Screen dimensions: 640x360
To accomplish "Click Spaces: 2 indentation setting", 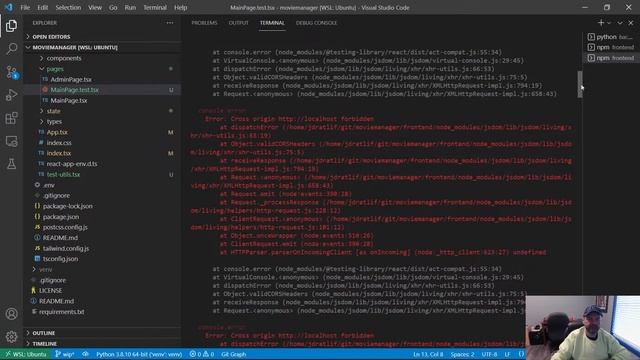I will point(462,354).
